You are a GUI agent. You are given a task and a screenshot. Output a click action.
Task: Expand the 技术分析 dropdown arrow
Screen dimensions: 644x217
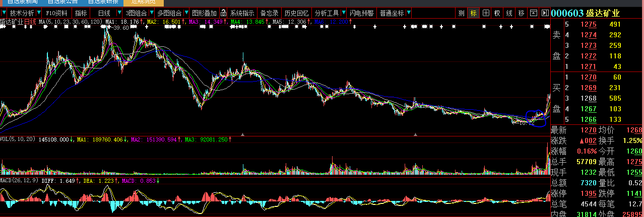pyautogui.click(x=38, y=13)
